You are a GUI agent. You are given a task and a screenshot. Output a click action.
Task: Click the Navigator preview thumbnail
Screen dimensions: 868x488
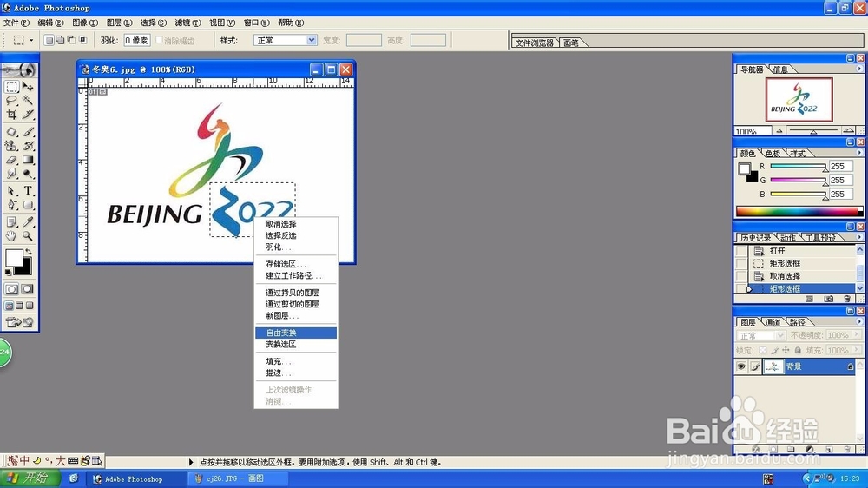[799, 100]
